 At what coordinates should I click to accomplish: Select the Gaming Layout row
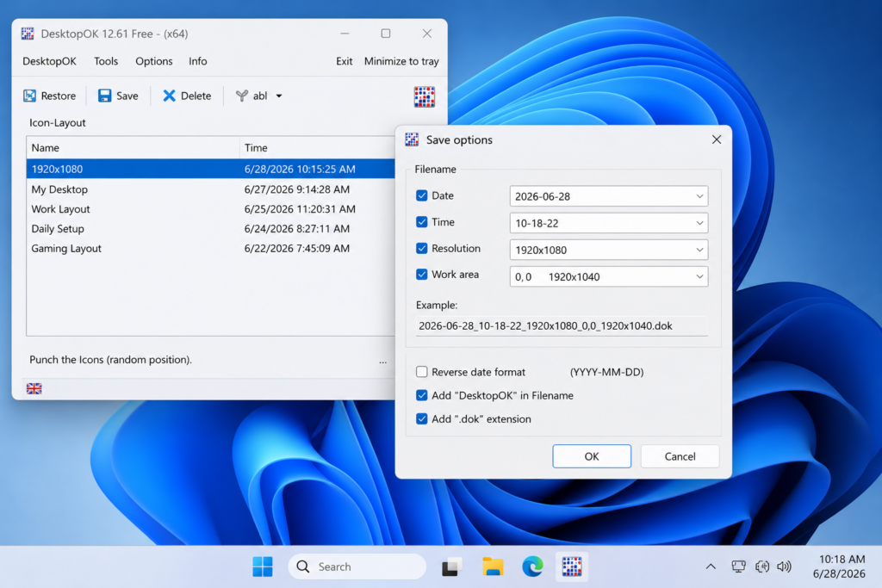(x=210, y=249)
